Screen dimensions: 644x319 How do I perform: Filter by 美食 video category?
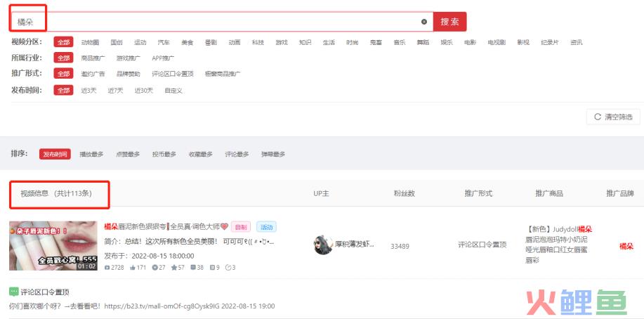coord(188,42)
